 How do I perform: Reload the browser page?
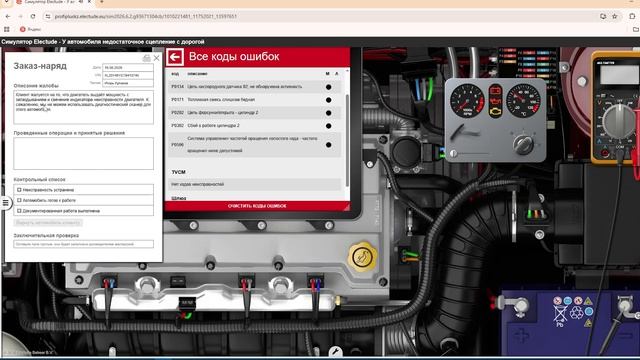click(x=33, y=16)
